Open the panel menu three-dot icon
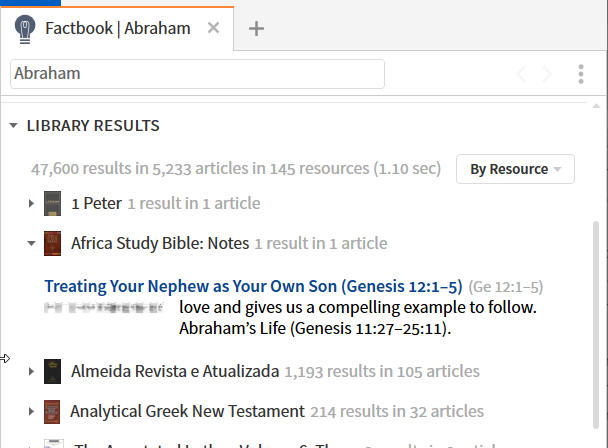 click(x=580, y=74)
